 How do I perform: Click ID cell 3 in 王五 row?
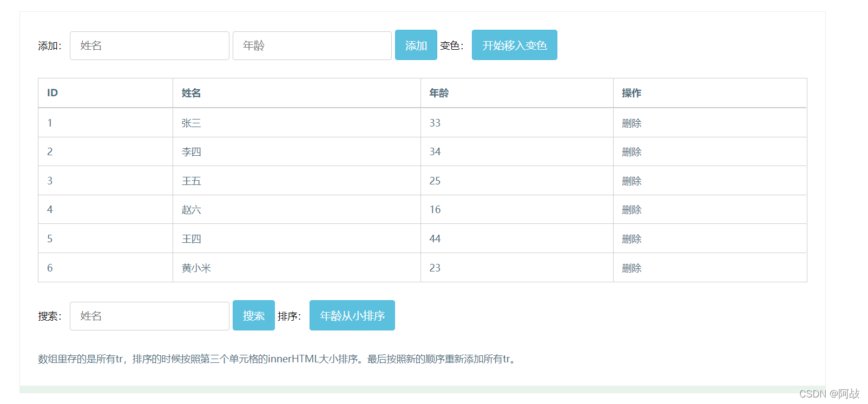click(106, 181)
